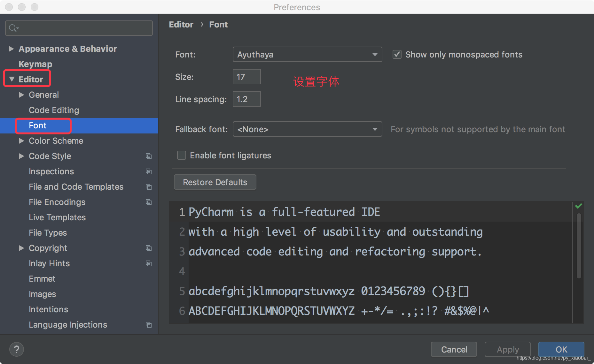Open Live Templates settings
This screenshot has height=364, width=594.
(x=57, y=217)
